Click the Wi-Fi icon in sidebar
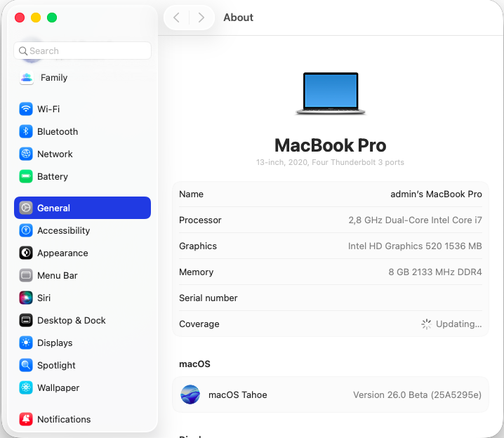The image size is (504, 438). pyautogui.click(x=26, y=109)
